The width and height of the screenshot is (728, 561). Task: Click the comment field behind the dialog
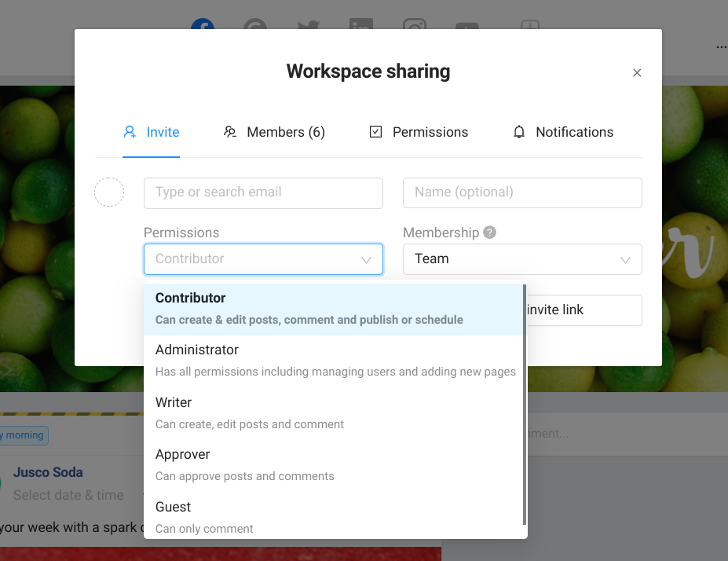click(x=627, y=434)
